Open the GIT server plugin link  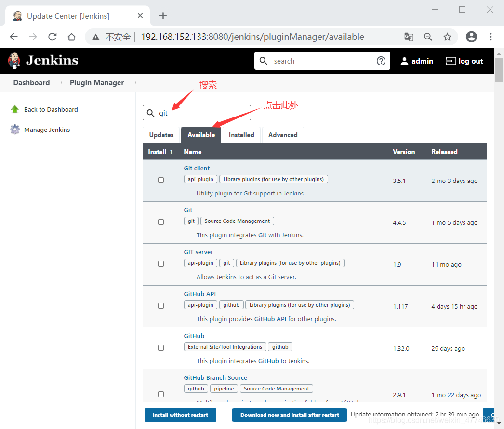pyautogui.click(x=199, y=252)
